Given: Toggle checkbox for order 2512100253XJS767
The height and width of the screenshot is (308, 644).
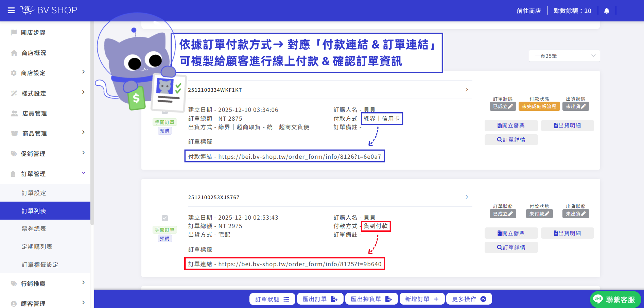Looking at the screenshot, I should (165, 218).
